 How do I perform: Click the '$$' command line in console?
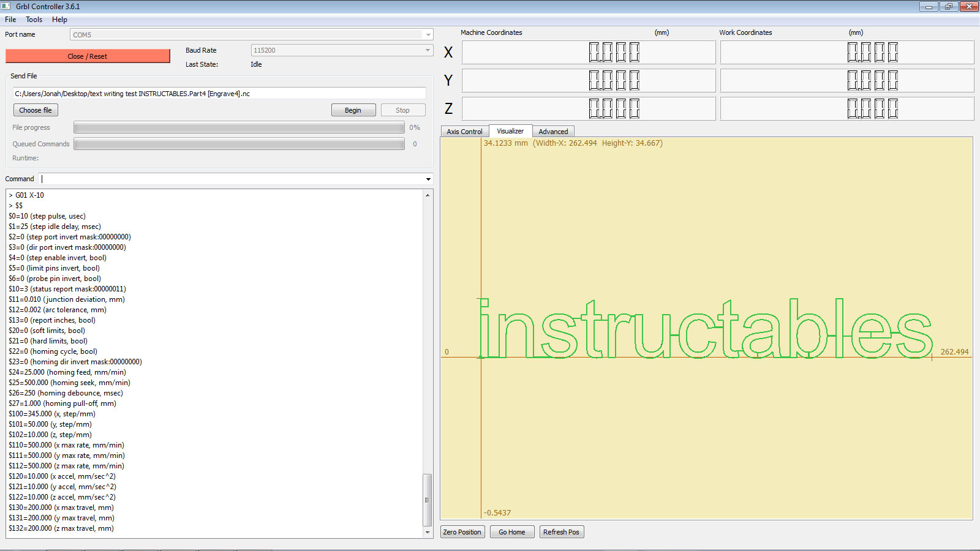pyautogui.click(x=16, y=206)
